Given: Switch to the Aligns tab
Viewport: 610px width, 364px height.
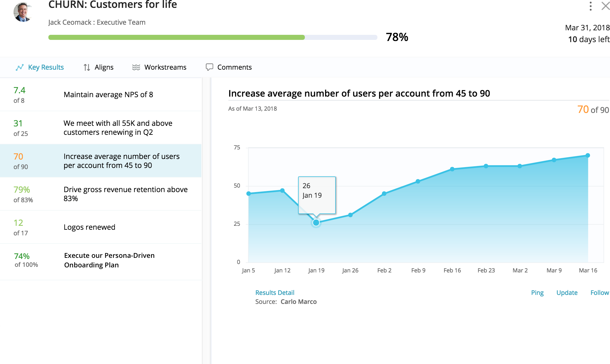Looking at the screenshot, I should tap(104, 67).
